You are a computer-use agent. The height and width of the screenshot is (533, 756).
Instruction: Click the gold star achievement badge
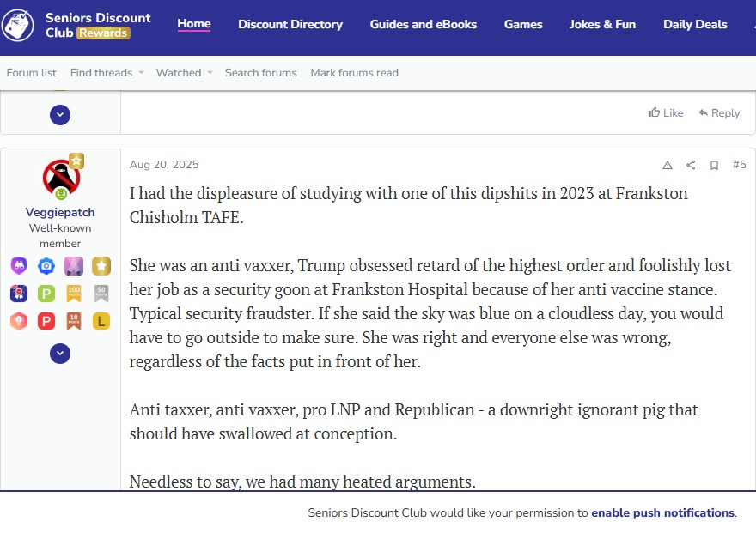pyautogui.click(x=101, y=265)
